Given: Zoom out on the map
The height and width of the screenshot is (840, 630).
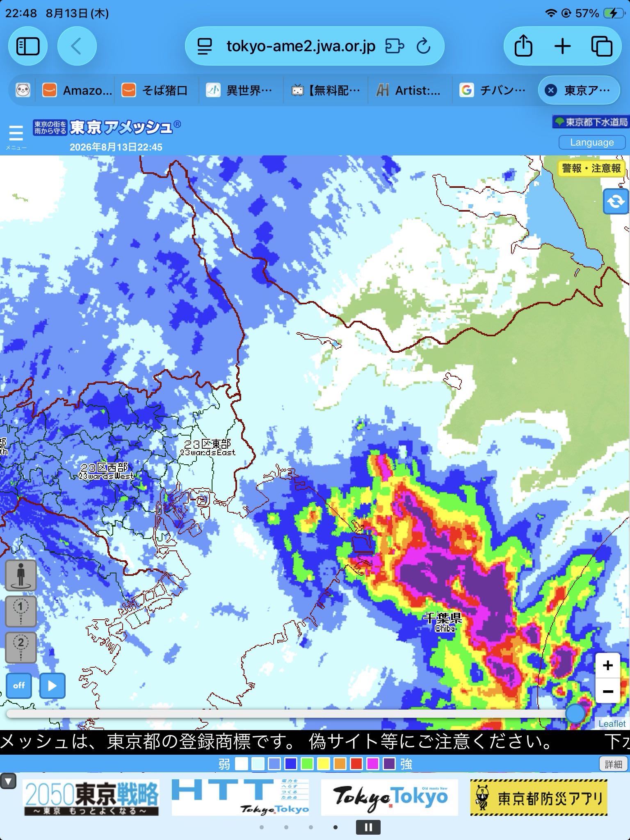Looking at the screenshot, I should [x=607, y=691].
